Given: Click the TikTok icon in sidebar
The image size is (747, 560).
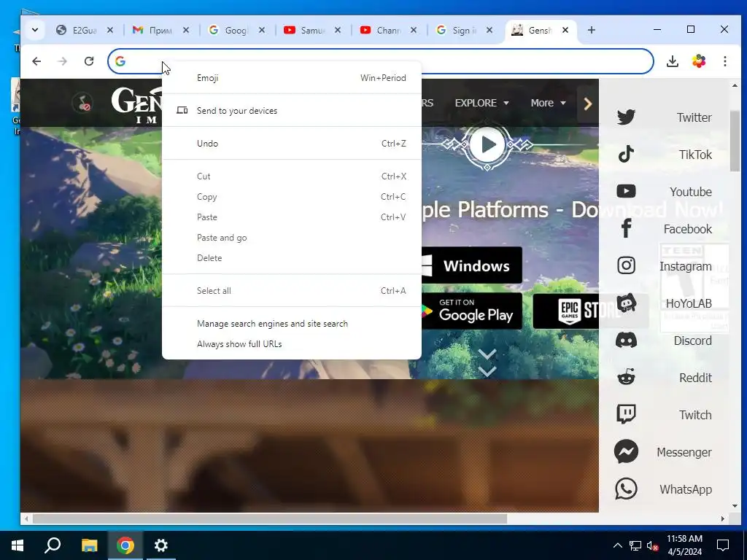Looking at the screenshot, I should 626,155.
